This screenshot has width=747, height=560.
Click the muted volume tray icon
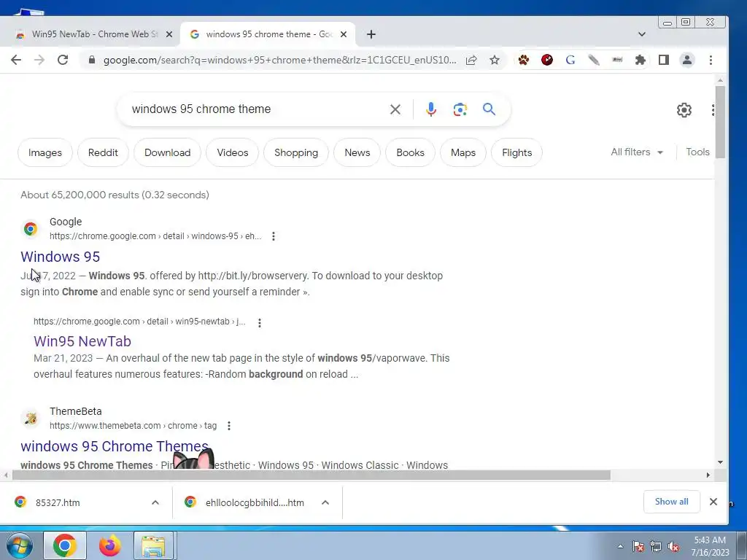pyautogui.click(x=673, y=547)
